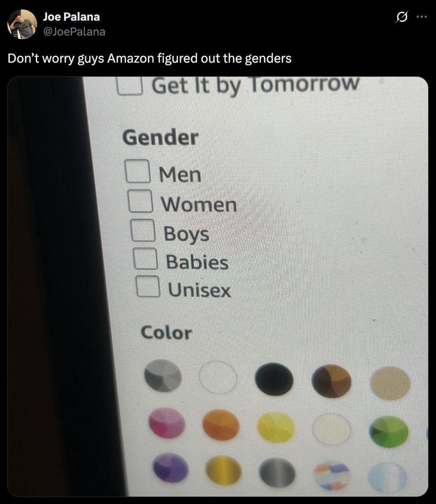Viewport: 436px width, 504px height.
Task: Open the attached photo of the Gender filter
Action: pyautogui.click(x=218, y=286)
